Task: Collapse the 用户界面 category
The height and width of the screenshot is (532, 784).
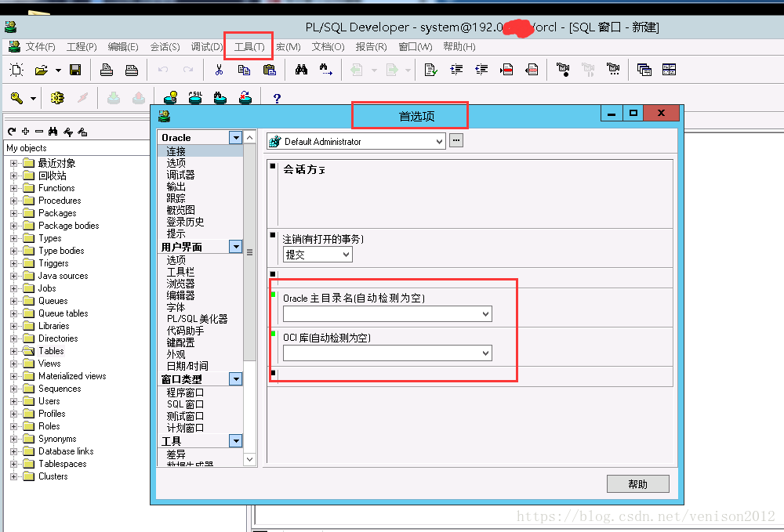Action: pyautogui.click(x=235, y=246)
